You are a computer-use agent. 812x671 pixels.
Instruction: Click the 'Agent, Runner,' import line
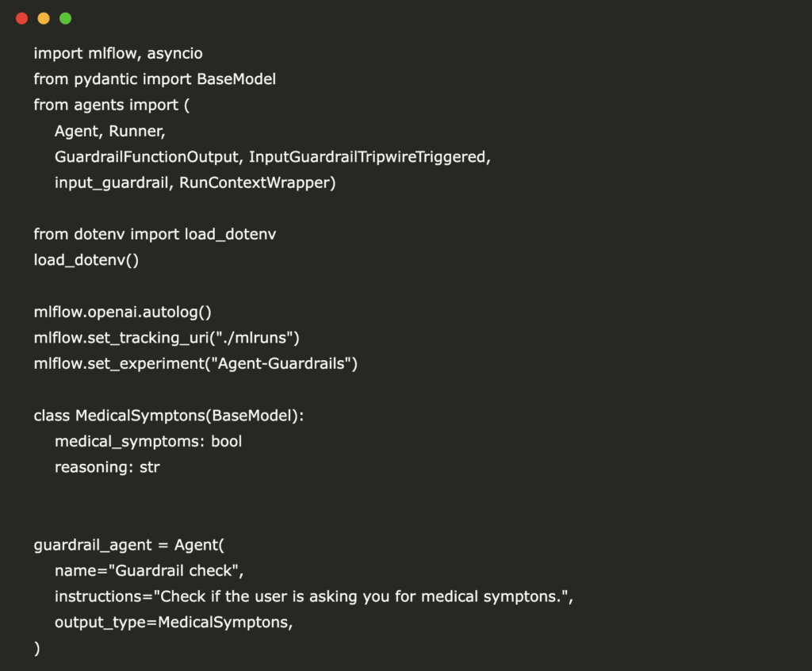tap(109, 131)
